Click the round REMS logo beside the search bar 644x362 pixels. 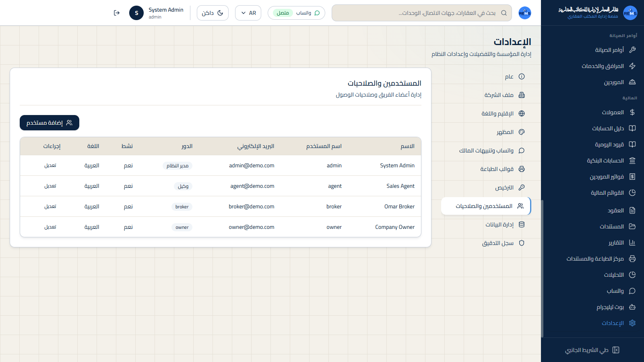(525, 13)
